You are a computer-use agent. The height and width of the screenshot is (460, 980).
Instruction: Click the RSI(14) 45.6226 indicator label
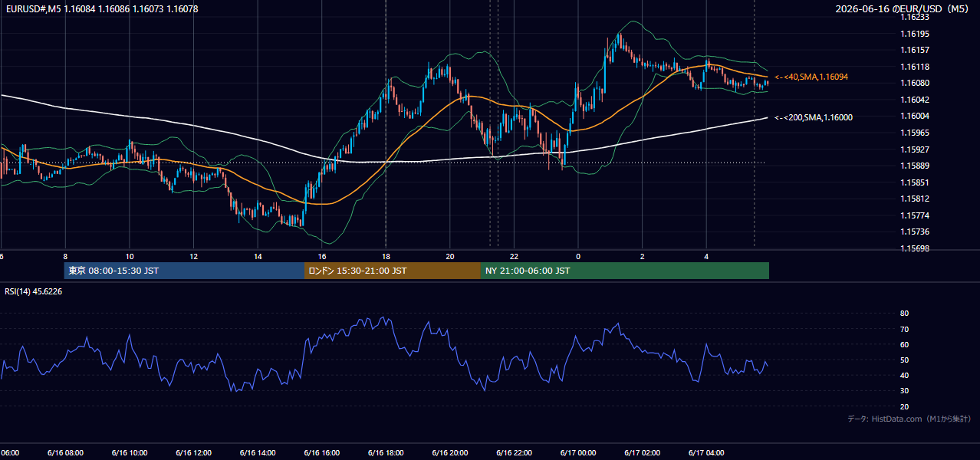pos(34,291)
